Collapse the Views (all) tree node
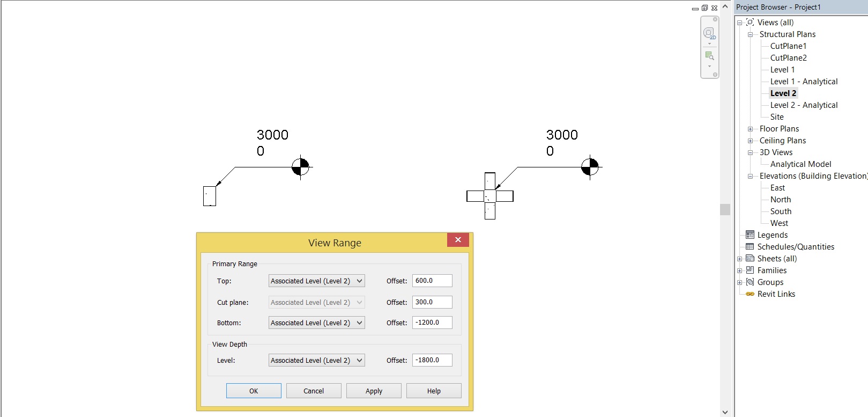Viewport: 868px width, 417px height. click(x=740, y=23)
